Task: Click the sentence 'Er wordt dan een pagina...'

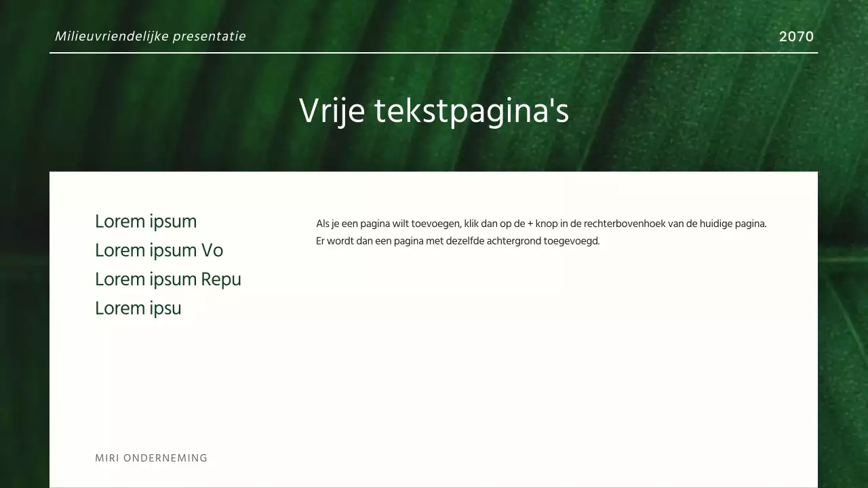Action: [x=457, y=241]
